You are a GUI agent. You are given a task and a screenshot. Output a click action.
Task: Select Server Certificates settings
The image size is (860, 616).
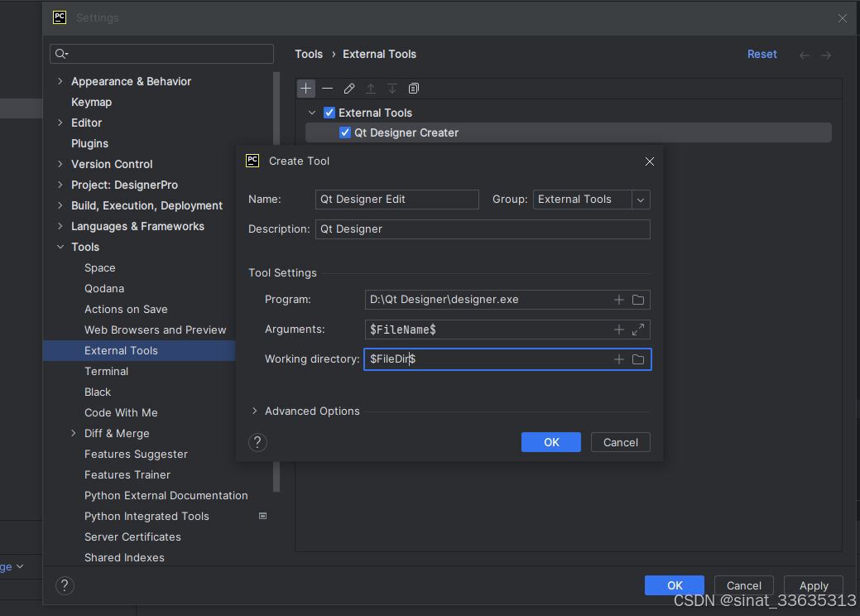click(x=132, y=537)
